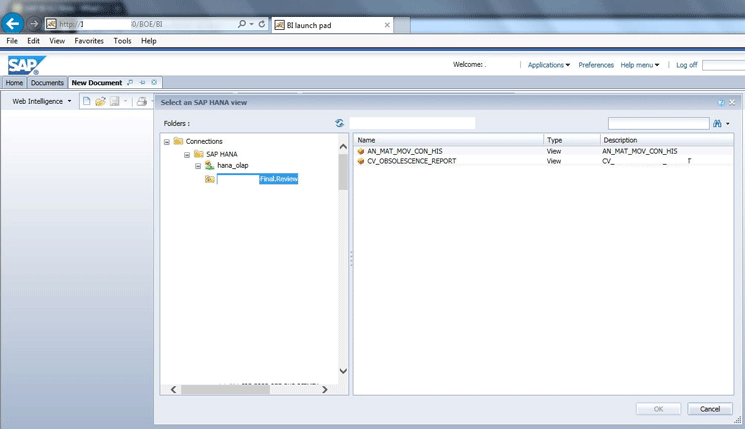Select the Final.Review folder label
This screenshot has width=745, height=429.
click(x=258, y=179)
